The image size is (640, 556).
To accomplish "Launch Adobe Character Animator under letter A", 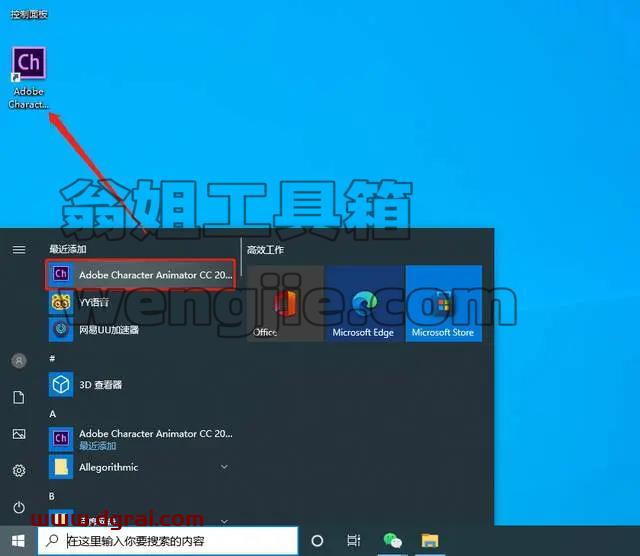I will coord(140,439).
